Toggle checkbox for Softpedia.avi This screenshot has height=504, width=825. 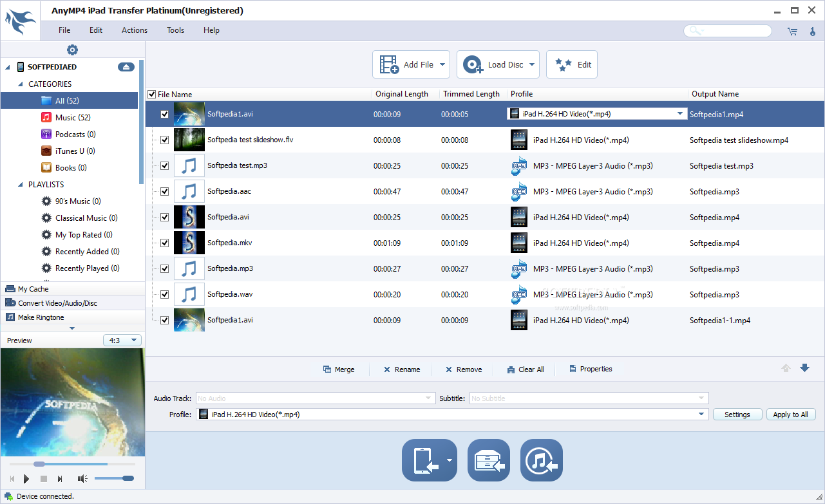click(x=164, y=217)
